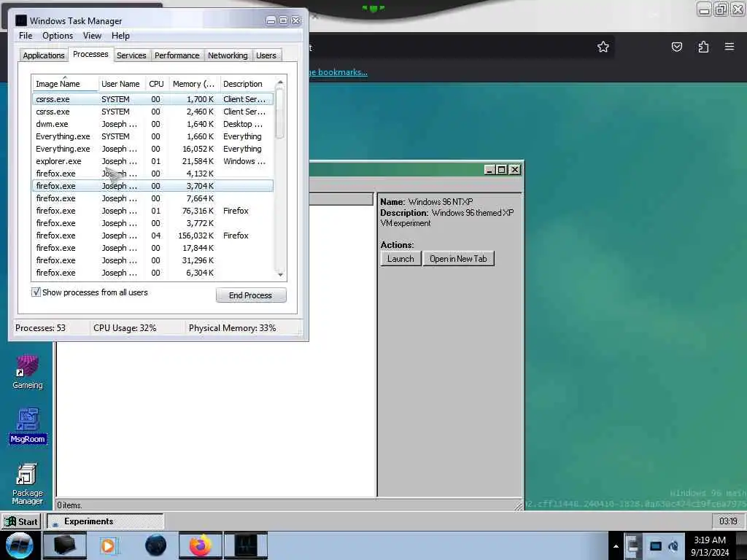Click the volume tray icon
747x560 pixels.
click(x=673, y=546)
